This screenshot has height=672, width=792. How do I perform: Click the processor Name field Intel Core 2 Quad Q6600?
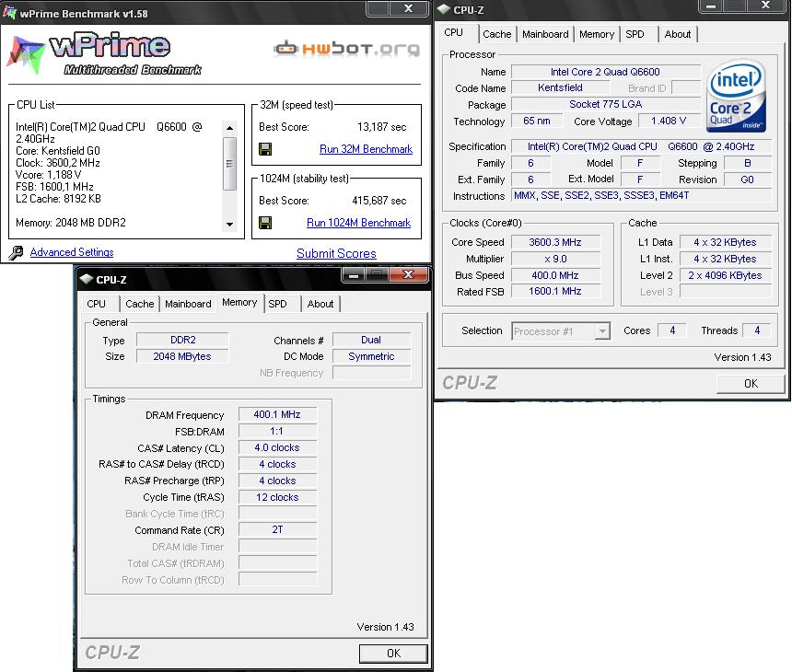605,72
